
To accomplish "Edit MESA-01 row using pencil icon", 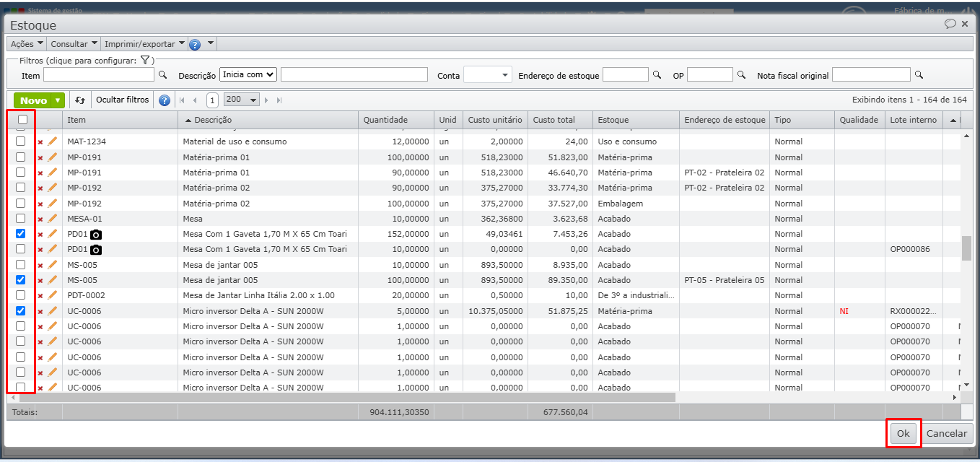I will pos(52,219).
